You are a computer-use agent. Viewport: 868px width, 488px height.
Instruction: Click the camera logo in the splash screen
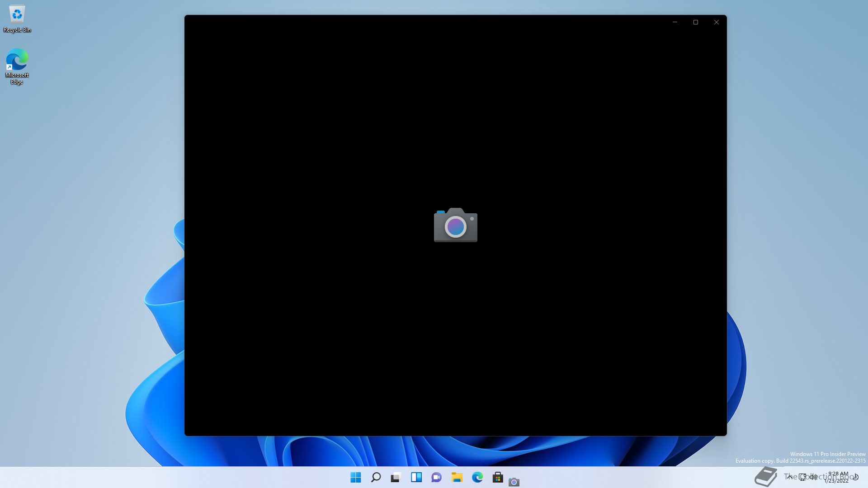[x=455, y=225]
